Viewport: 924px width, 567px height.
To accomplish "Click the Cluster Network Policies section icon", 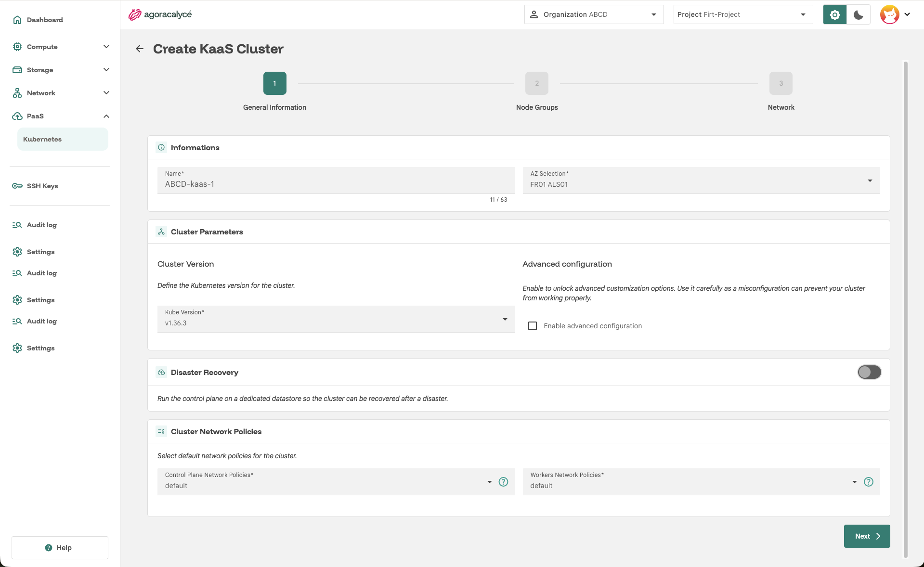I will tap(161, 431).
